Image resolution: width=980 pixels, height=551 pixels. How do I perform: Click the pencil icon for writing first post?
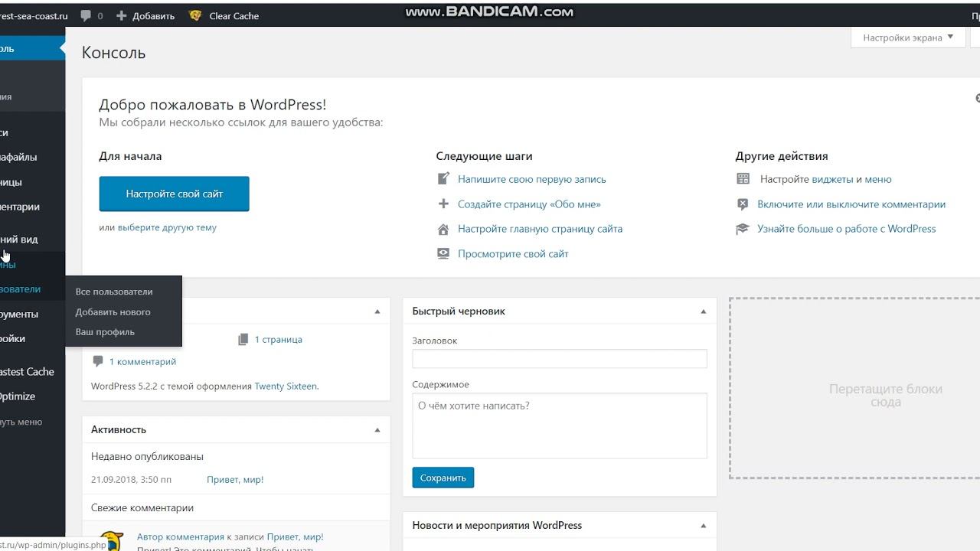443,179
